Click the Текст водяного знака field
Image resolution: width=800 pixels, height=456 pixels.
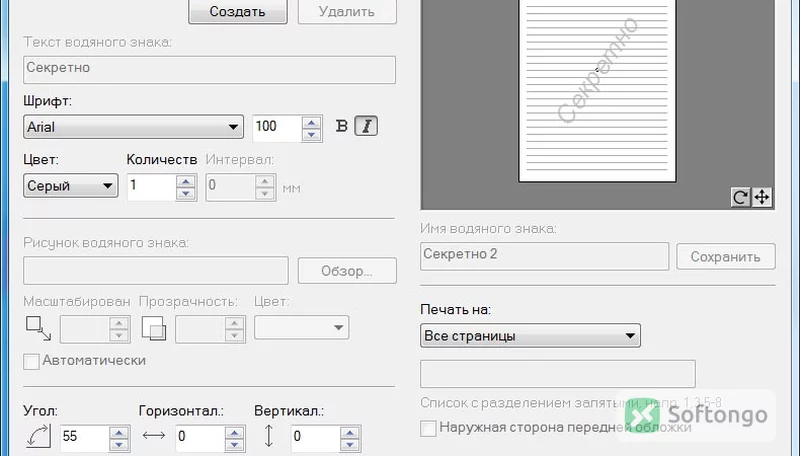pos(209,70)
